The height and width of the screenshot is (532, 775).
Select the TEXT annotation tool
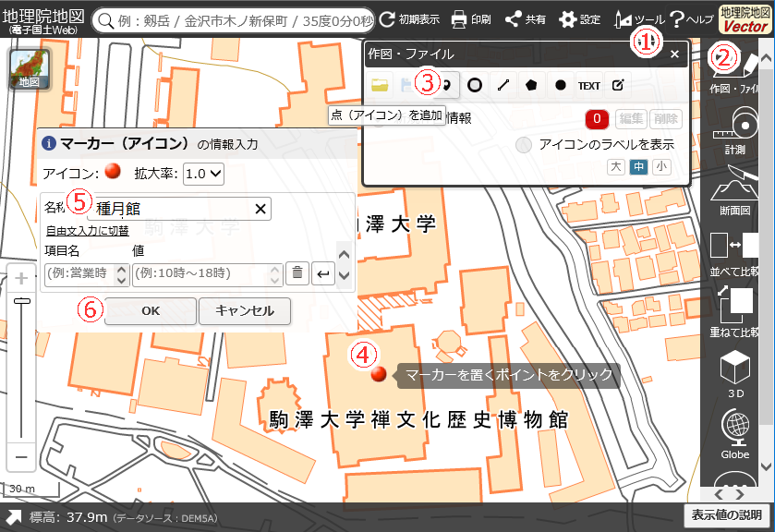(x=588, y=85)
